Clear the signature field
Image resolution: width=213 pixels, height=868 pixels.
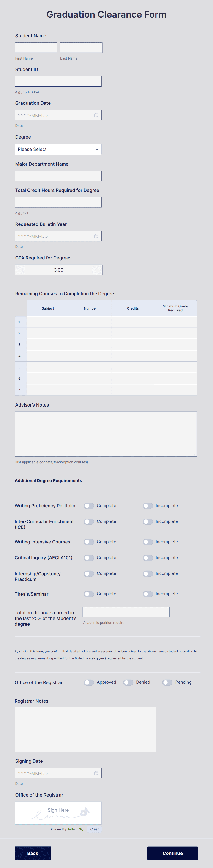point(94,829)
